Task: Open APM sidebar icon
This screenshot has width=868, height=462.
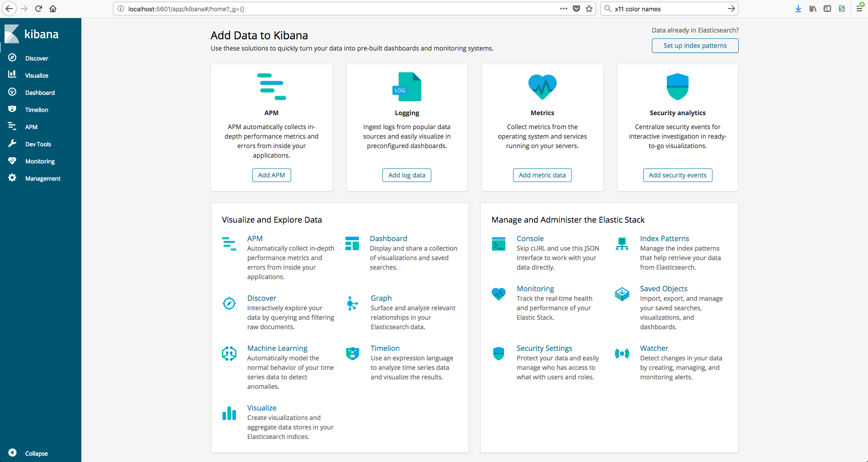Action: pos(12,126)
